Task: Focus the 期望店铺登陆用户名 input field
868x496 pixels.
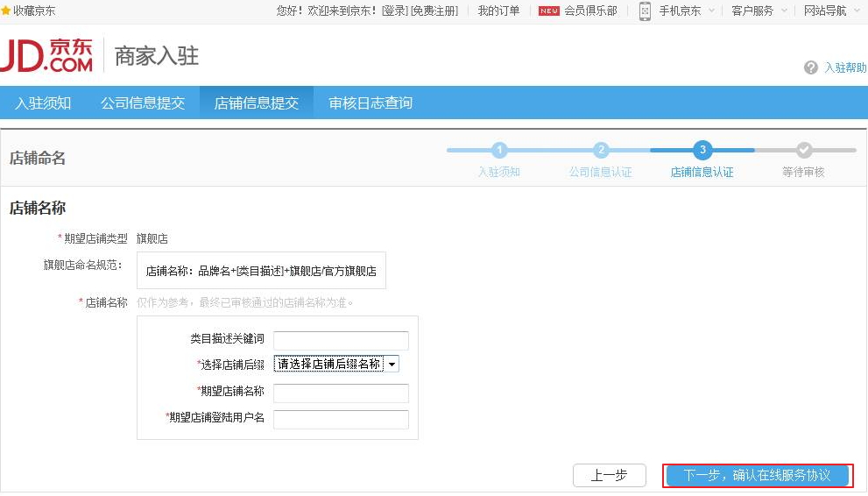Action: click(341, 419)
